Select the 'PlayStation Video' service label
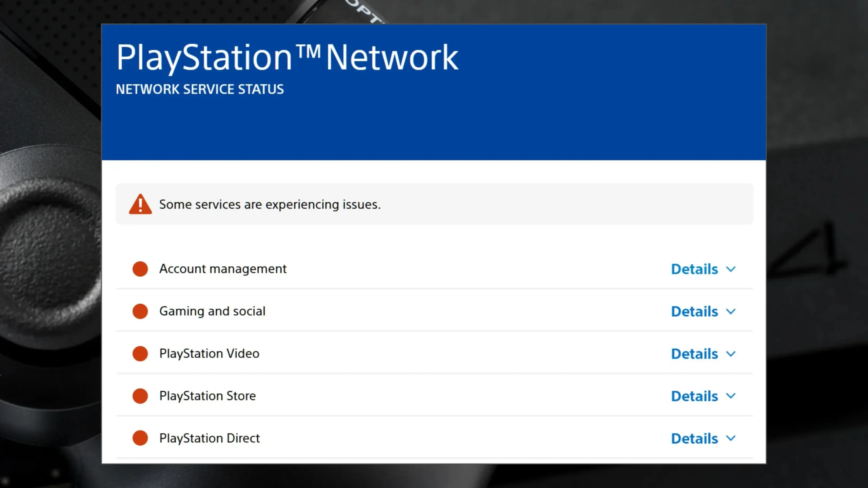The width and height of the screenshot is (868, 488). pyautogui.click(x=209, y=354)
